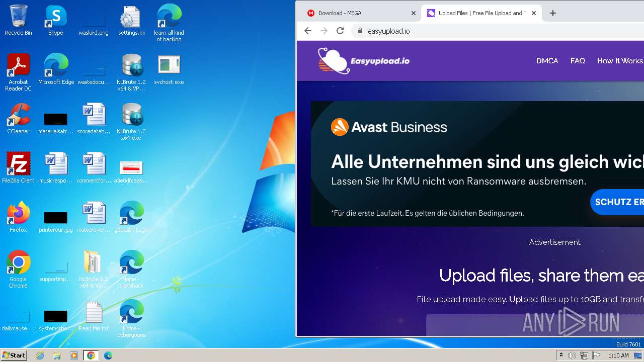The height and width of the screenshot is (362, 644).
Task: Close the Download - MEGA tab
Action: 413,13
